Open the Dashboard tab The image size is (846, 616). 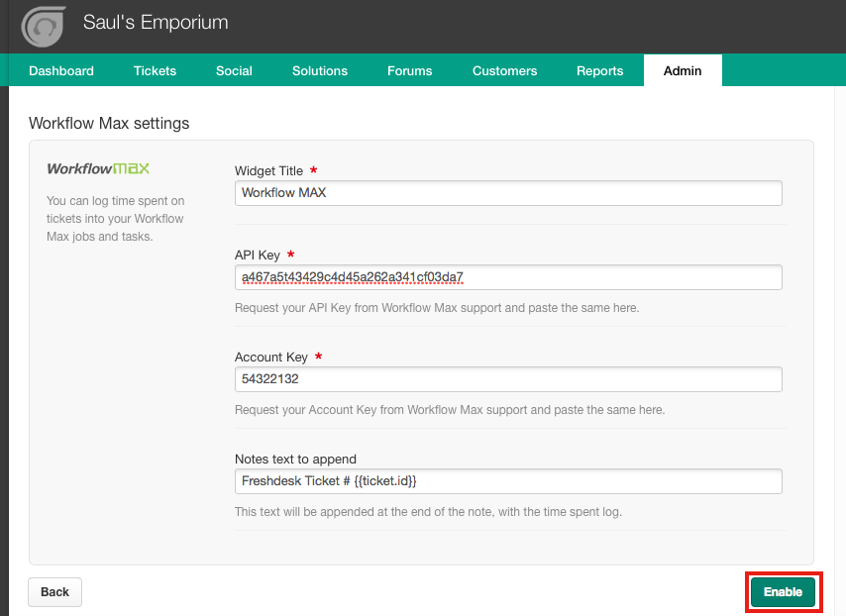(61, 70)
